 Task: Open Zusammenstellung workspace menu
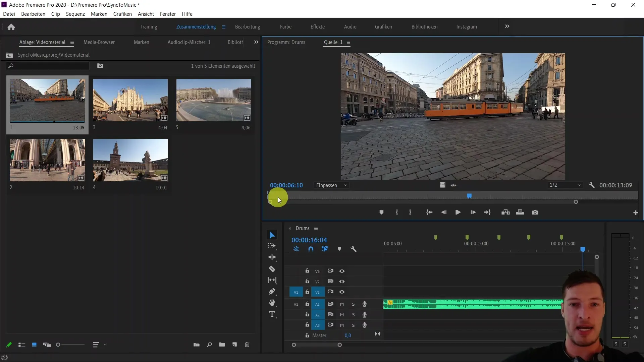pos(224,27)
